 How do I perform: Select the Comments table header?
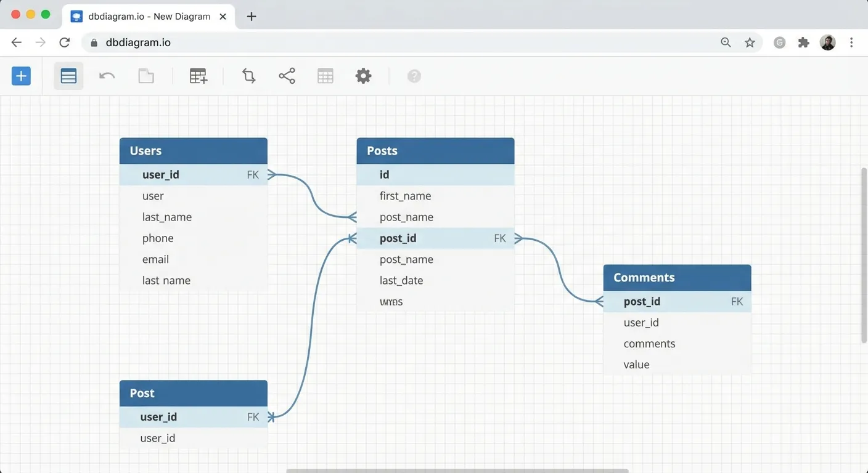677,278
